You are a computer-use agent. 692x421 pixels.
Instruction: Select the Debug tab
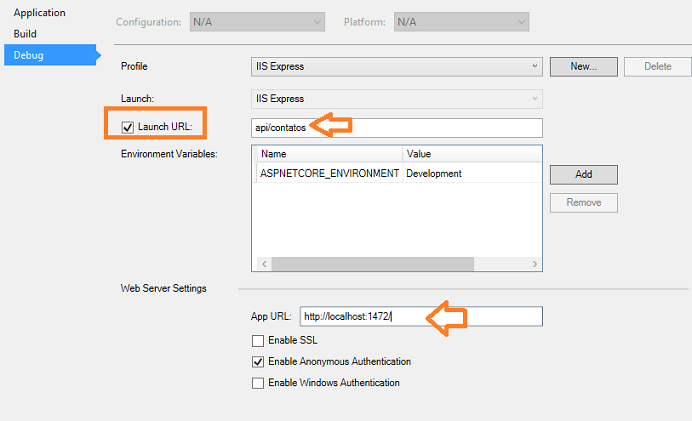point(50,55)
